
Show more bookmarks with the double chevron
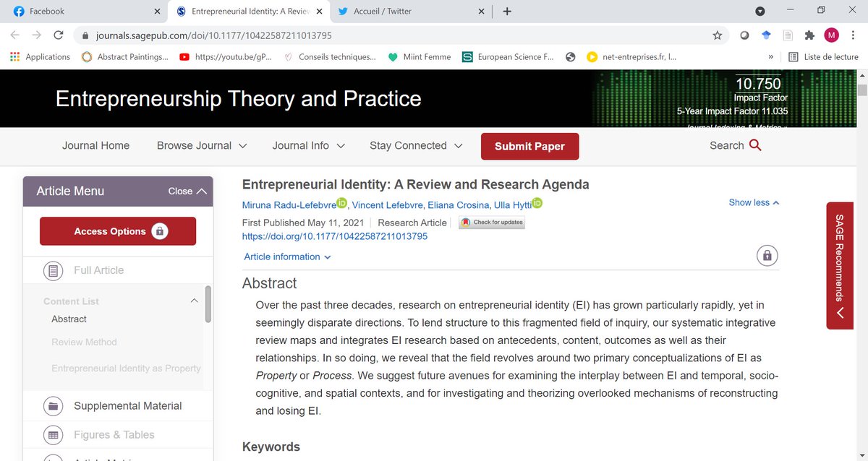pos(770,56)
